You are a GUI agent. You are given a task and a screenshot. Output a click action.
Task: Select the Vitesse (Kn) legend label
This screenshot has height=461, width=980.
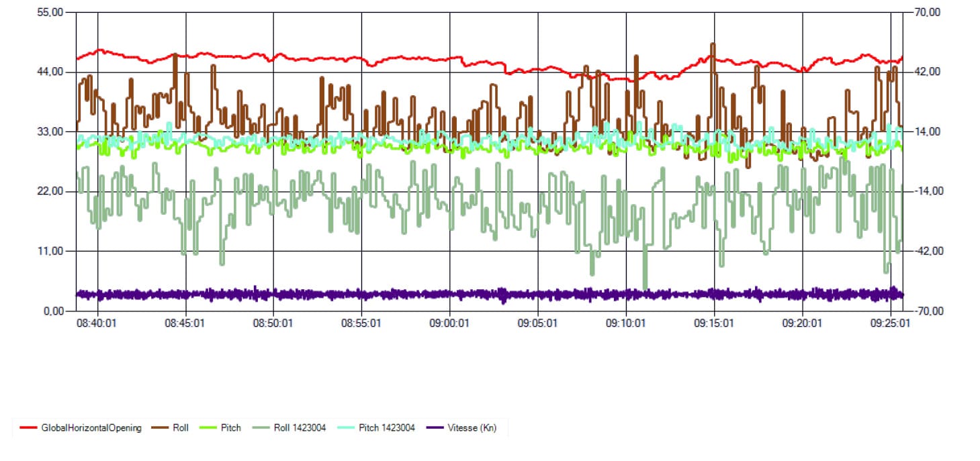coord(472,427)
